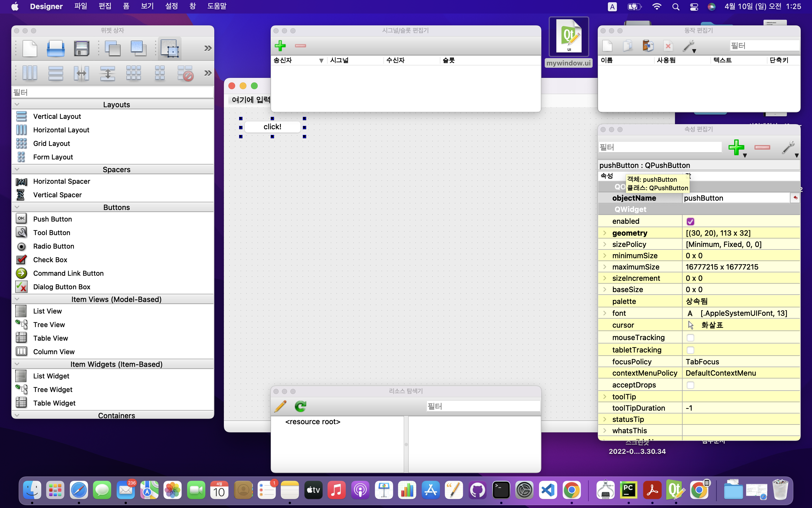Screen dimensions: 812x508
Task: Click the Save floppy disk icon
Action: pyautogui.click(x=81, y=48)
